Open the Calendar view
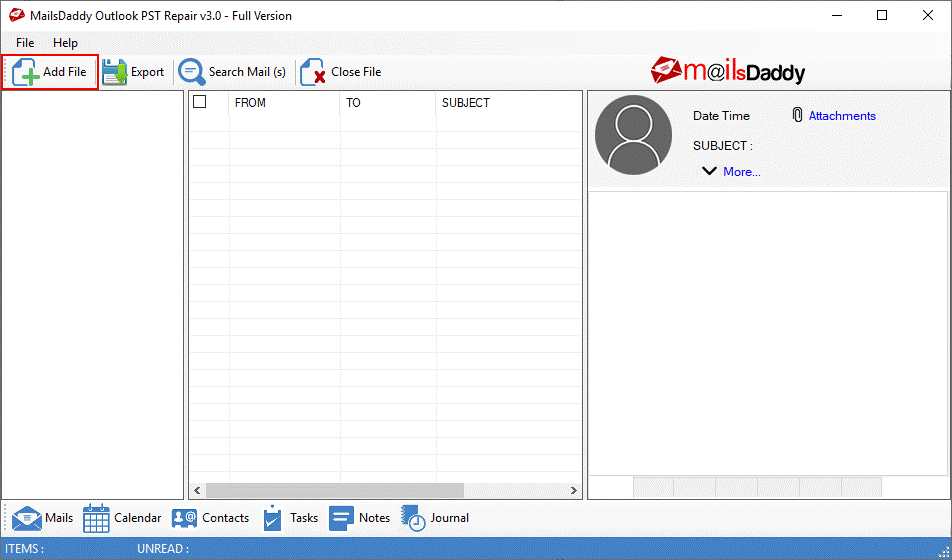The width and height of the screenshot is (952, 560). (x=122, y=518)
